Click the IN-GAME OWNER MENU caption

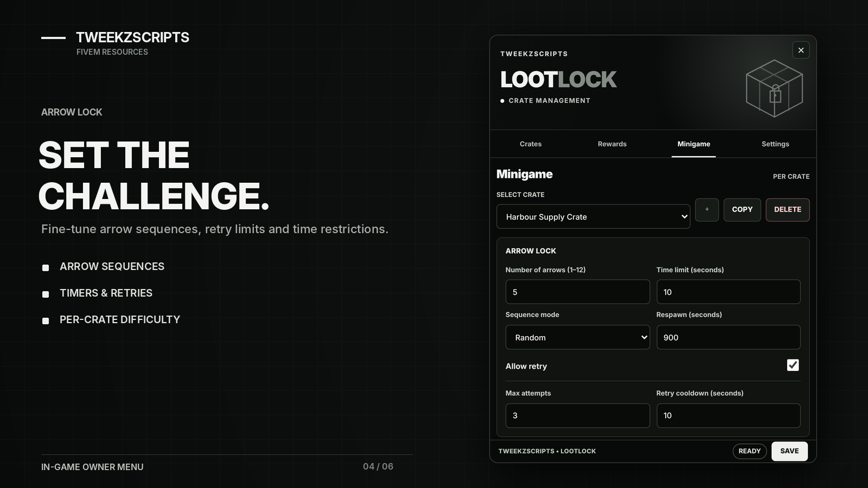(92, 467)
